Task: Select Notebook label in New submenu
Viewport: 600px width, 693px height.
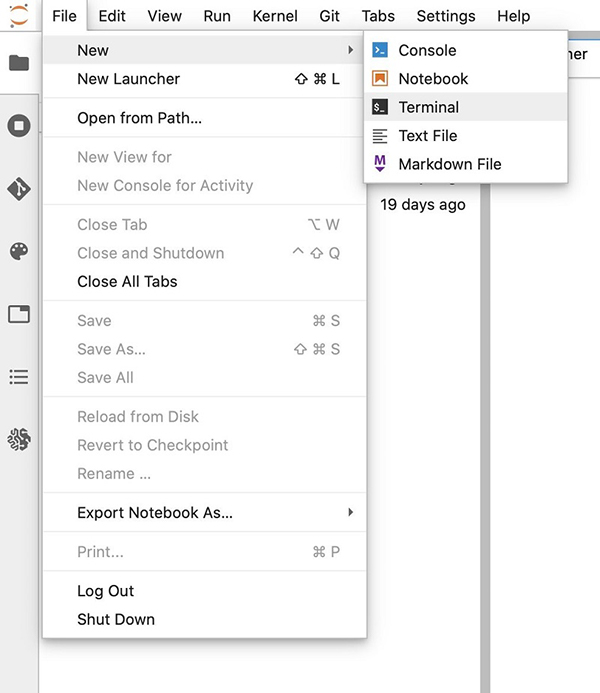Action: (x=433, y=79)
